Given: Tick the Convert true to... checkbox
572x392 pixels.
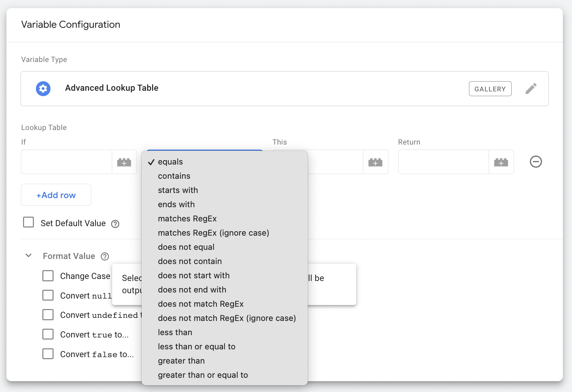Looking at the screenshot, I should coord(48,334).
